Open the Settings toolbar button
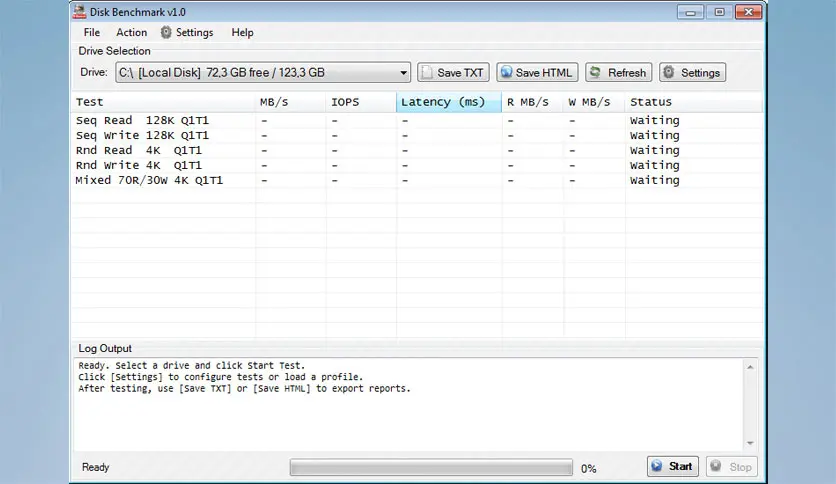The image size is (836, 484). [692, 72]
